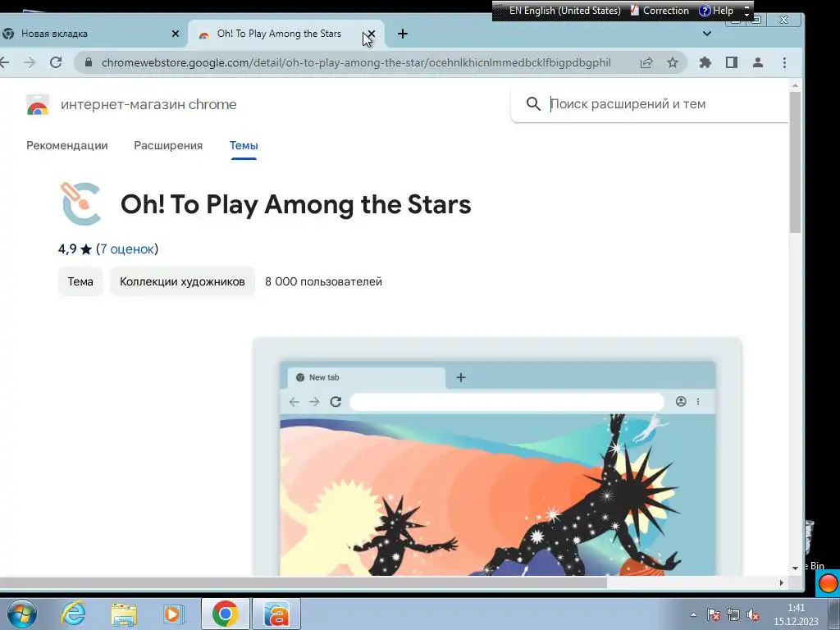Open the orange 'a' app in taskbar
The image size is (840, 630).
(x=276, y=614)
